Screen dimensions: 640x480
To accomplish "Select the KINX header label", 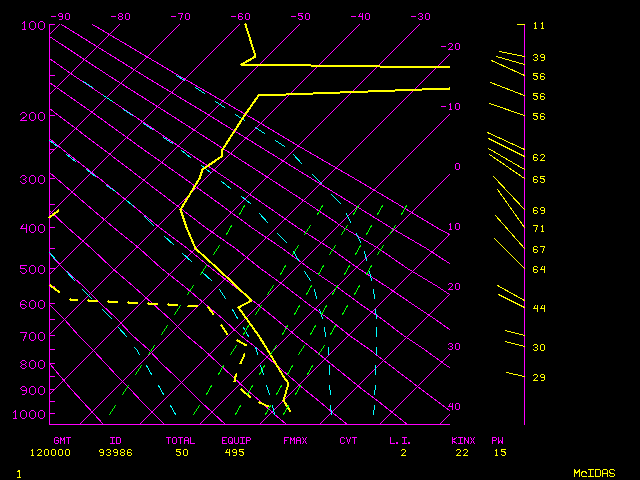I will 462,440.
